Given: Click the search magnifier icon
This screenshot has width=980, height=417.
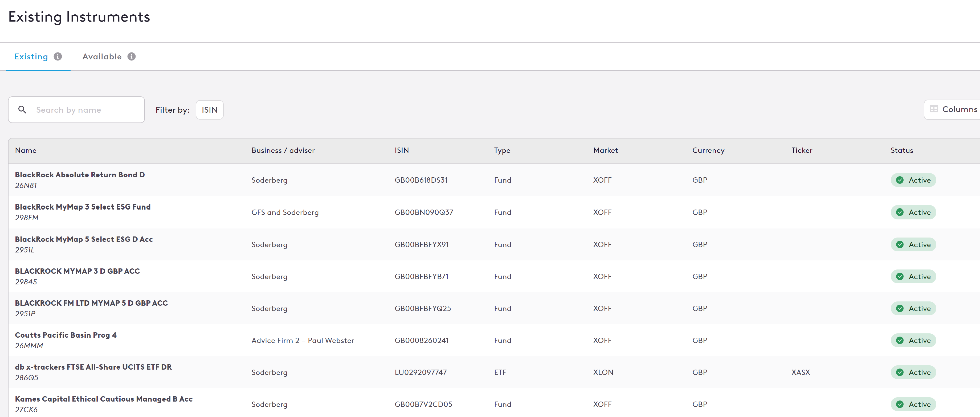Looking at the screenshot, I should [22, 110].
